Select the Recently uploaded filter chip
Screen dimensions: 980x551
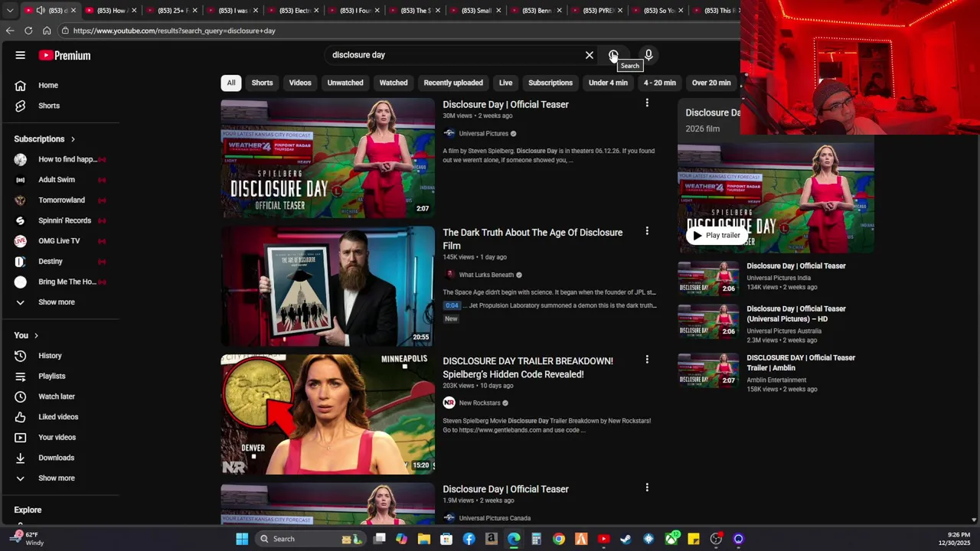click(453, 83)
